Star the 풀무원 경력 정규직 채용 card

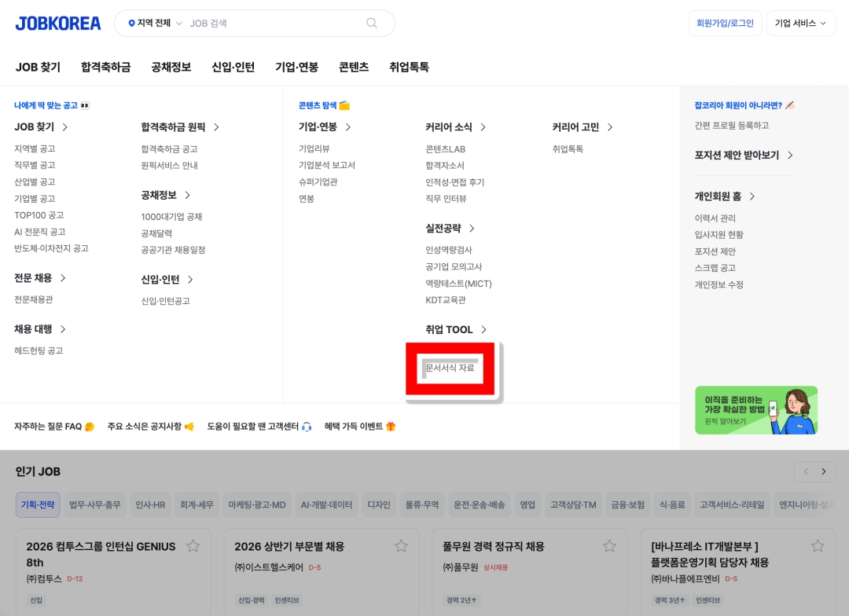(x=610, y=546)
